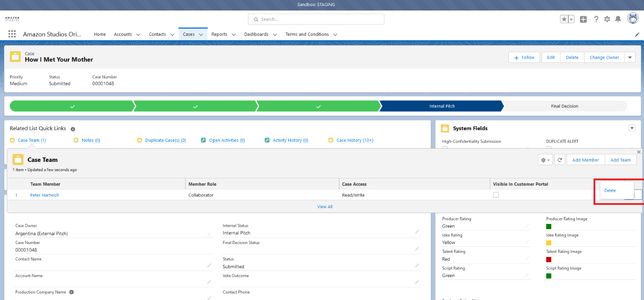Open the Setup gear icon
This screenshot has width=644, height=300.
click(x=607, y=19)
